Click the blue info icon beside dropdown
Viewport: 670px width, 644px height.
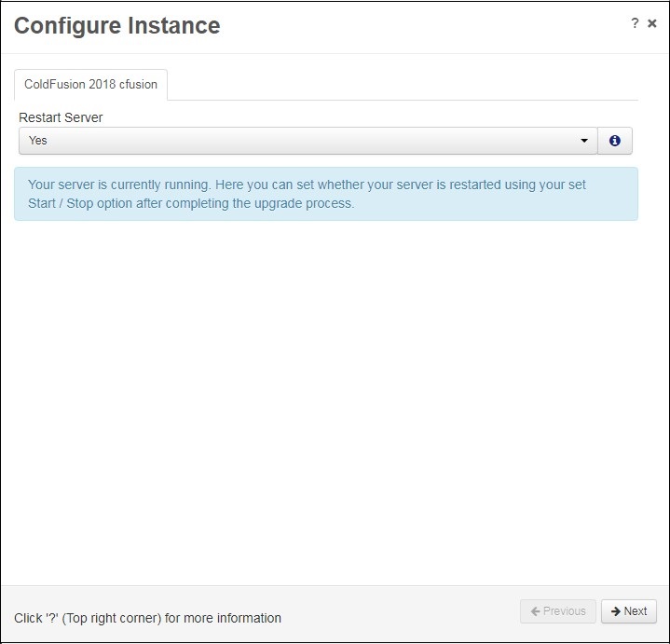(614, 141)
